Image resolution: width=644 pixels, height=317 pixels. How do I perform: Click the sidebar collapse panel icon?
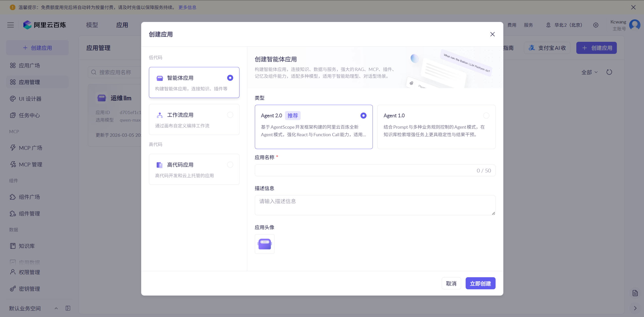click(x=68, y=308)
